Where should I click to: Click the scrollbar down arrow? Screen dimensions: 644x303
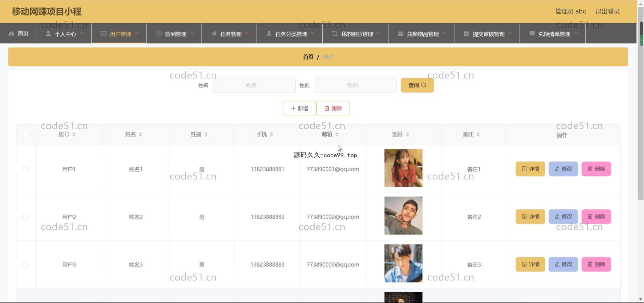click(x=641, y=299)
